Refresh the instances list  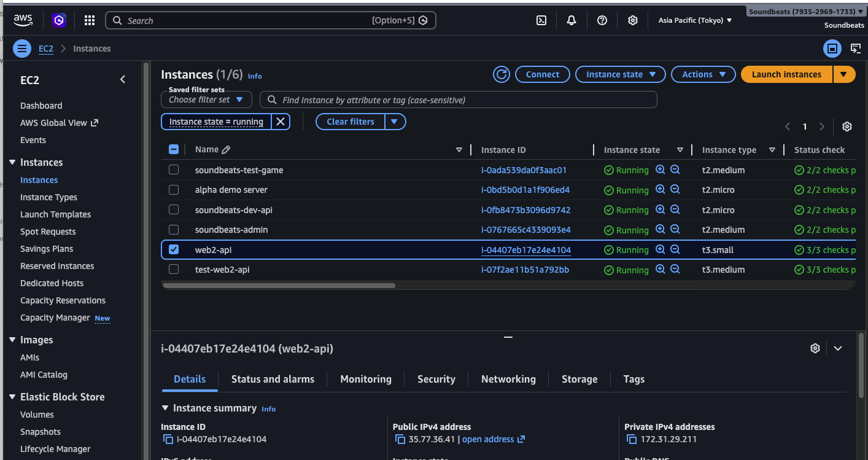pos(502,74)
